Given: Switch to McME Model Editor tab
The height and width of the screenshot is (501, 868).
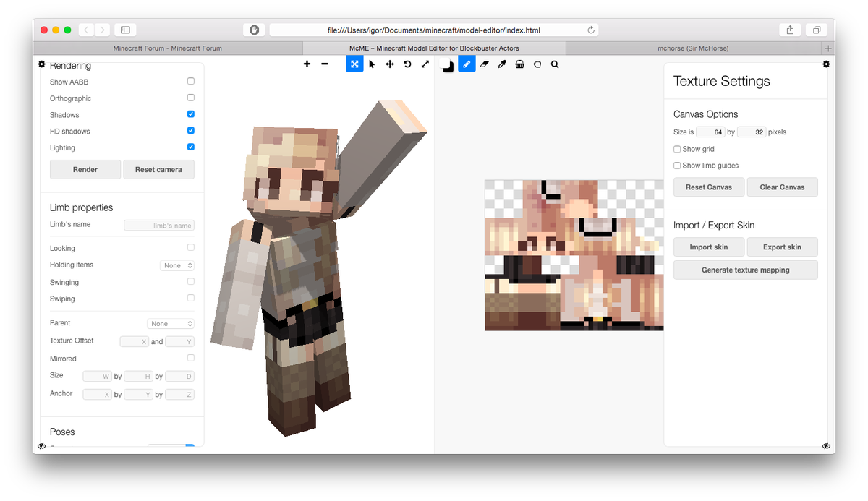Looking at the screenshot, I should click(434, 48).
